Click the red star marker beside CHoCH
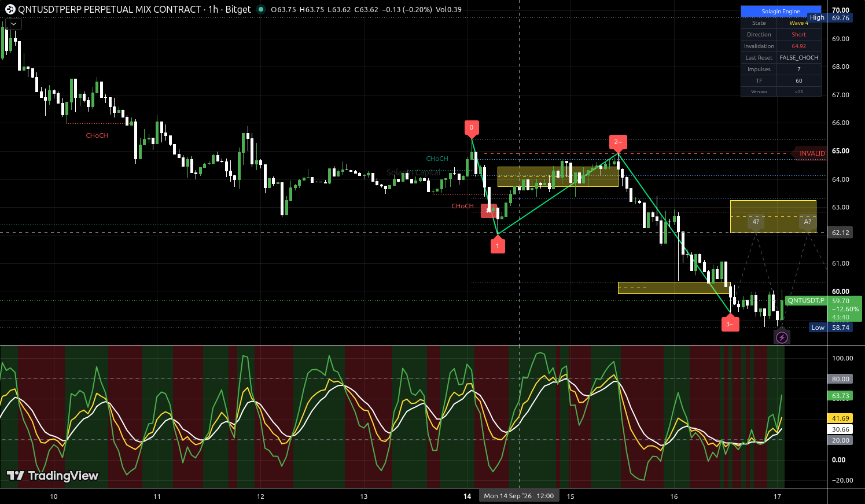The image size is (865, 504). pos(489,211)
